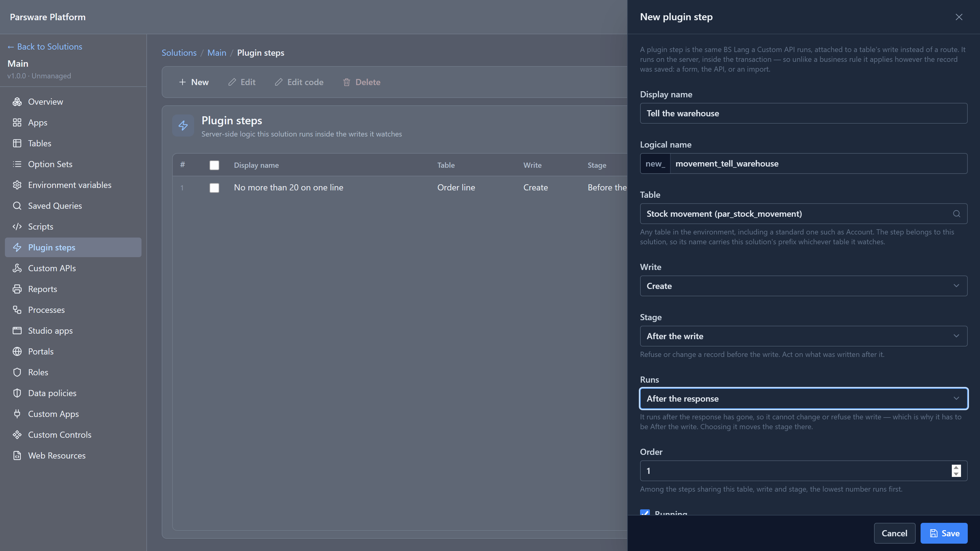Increase the Order value with stepper arrows

click(956, 468)
